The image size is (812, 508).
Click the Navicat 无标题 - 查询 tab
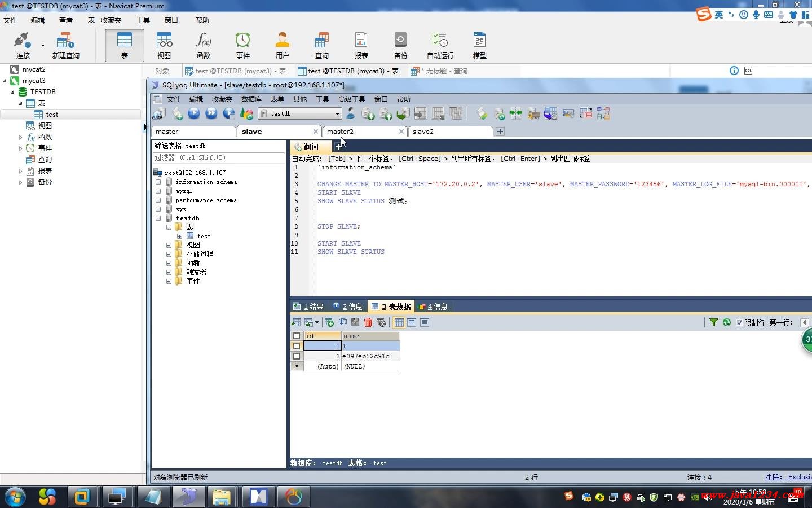point(439,71)
